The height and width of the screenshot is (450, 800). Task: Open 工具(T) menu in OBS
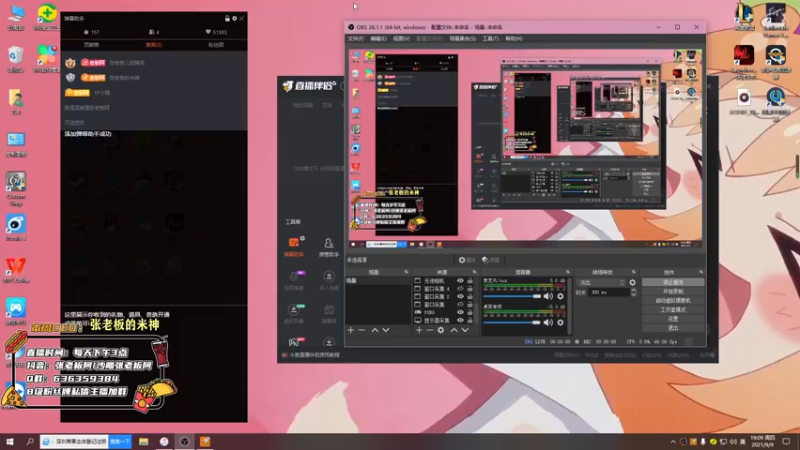(490, 39)
